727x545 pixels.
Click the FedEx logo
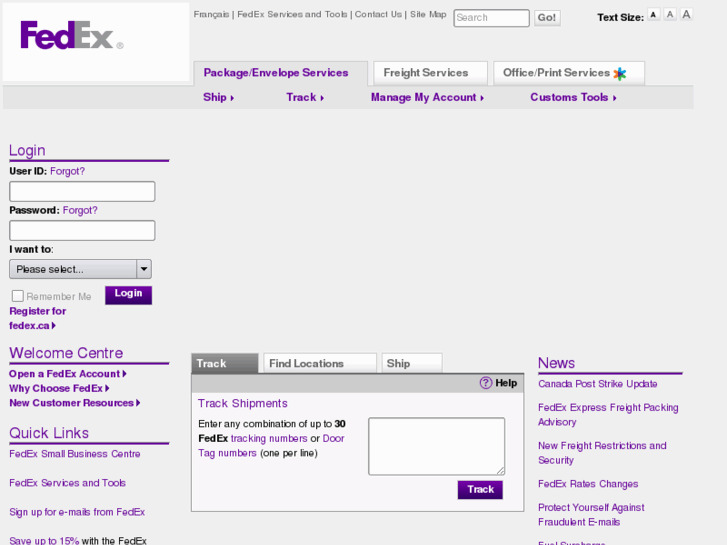[x=72, y=35]
